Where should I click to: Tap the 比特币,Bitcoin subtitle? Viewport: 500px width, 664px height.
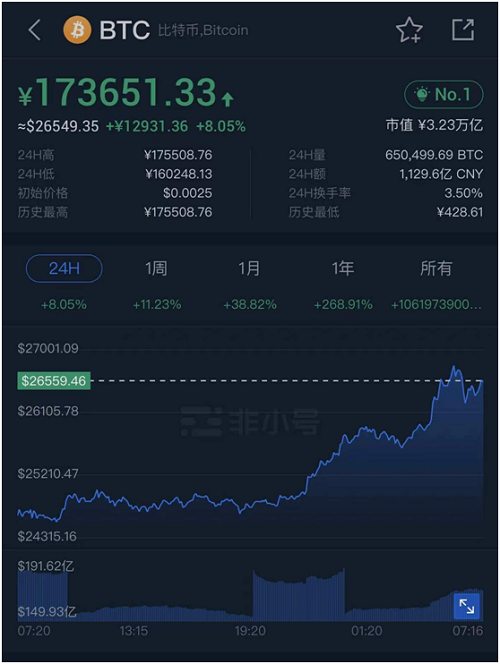[203, 30]
